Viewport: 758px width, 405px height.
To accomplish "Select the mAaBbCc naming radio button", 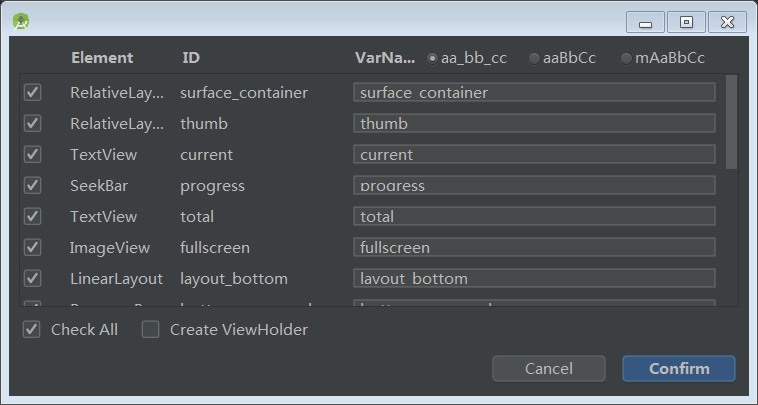I will point(626,58).
